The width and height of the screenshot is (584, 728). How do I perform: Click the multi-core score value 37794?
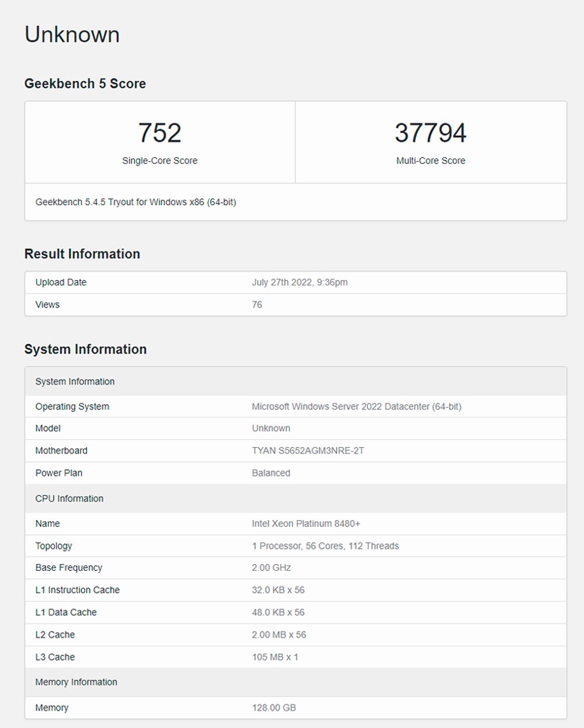click(431, 133)
